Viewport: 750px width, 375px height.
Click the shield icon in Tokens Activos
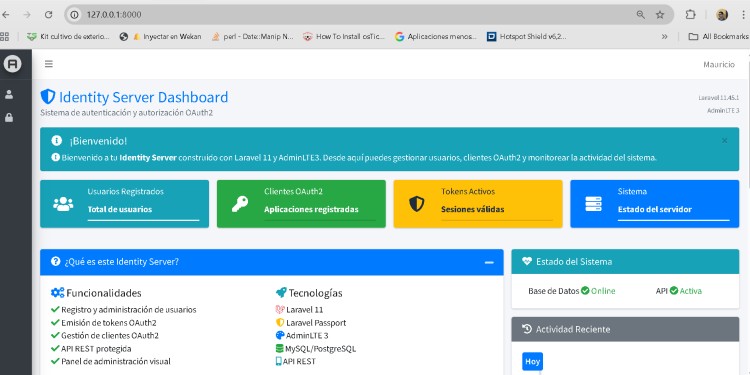point(417,204)
